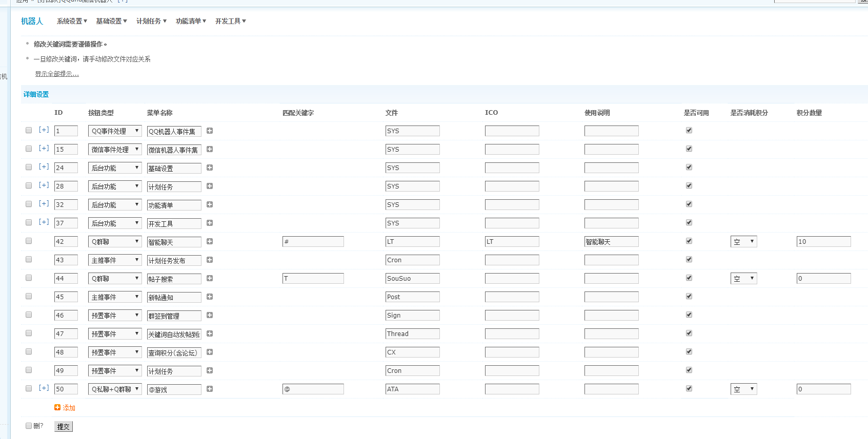
Task: Click plus icon beside 帖子搜索 menu name
Action: pyautogui.click(x=210, y=278)
